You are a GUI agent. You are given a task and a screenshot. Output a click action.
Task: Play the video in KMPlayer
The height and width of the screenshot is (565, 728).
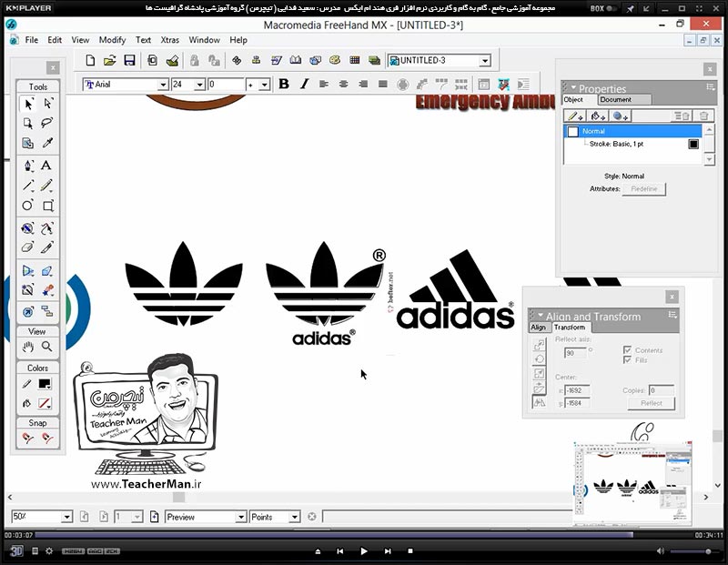(363, 551)
